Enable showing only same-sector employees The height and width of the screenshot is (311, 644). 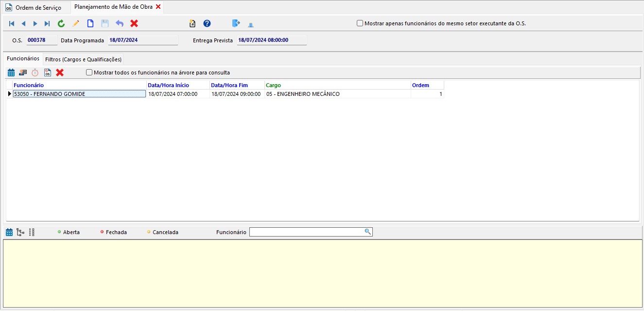(360, 23)
